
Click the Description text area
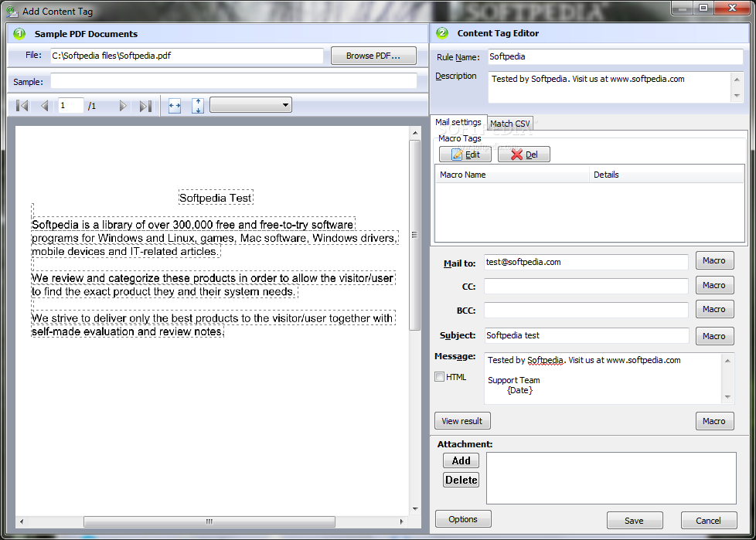point(610,87)
